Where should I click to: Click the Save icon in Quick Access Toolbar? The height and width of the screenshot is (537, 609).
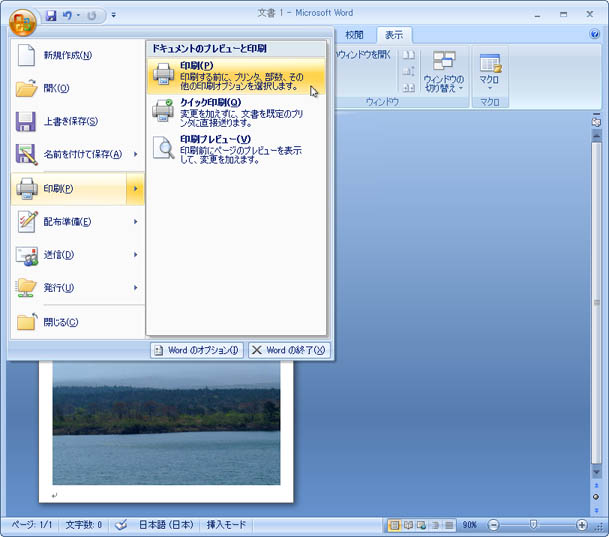(51, 16)
